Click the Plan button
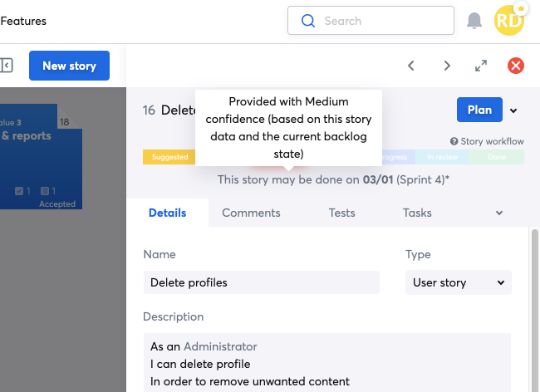The height and width of the screenshot is (392, 540). coord(479,110)
